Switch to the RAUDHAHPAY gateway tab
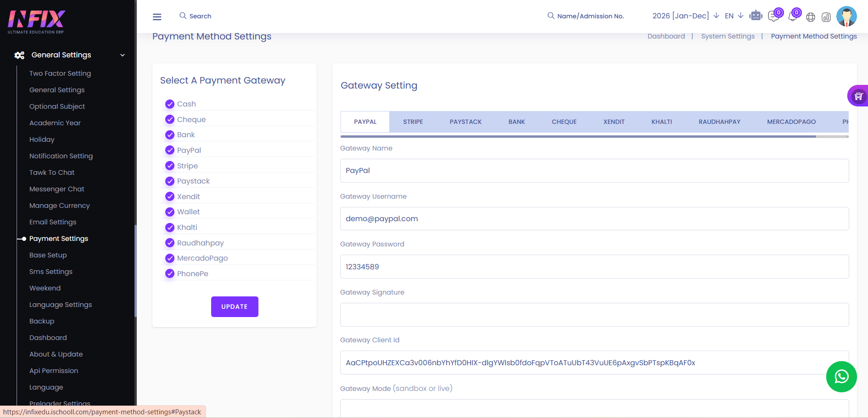The image size is (868, 418). point(720,122)
